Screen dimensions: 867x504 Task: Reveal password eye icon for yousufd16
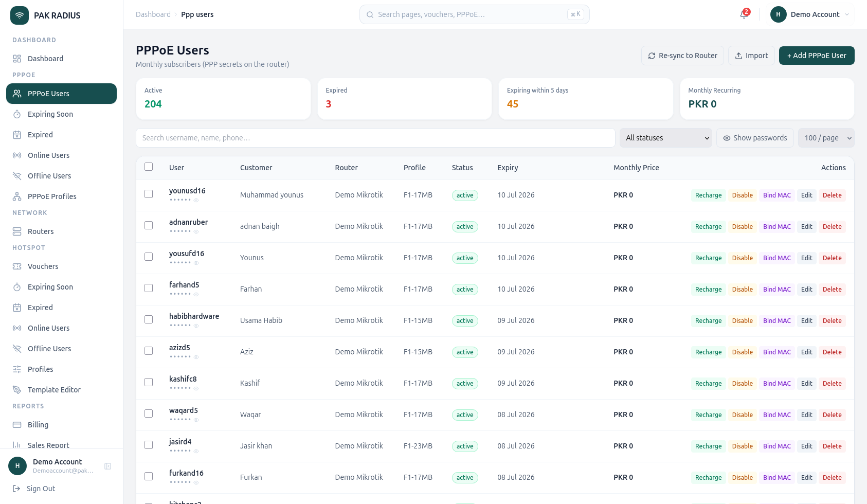[196, 263]
